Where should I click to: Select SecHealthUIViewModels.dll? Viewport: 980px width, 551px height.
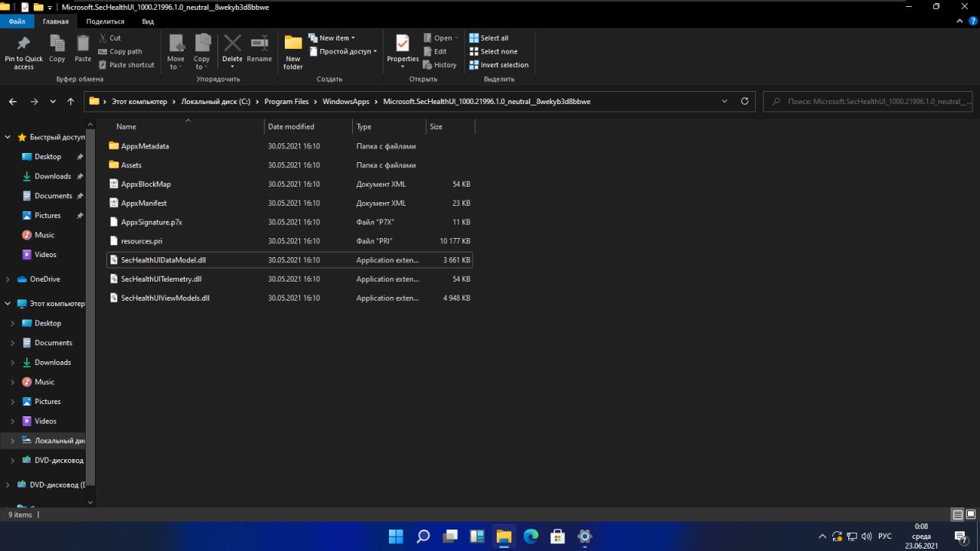pyautogui.click(x=165, y=298)
